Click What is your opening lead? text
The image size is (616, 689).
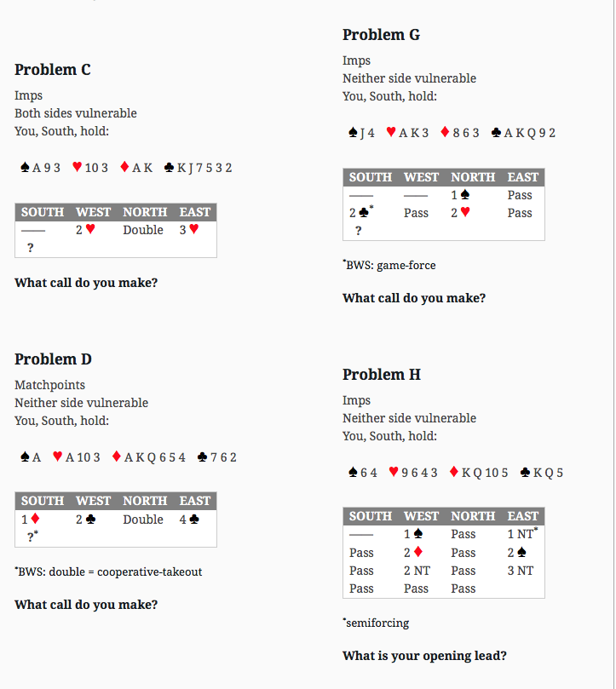tap(424, 656)
